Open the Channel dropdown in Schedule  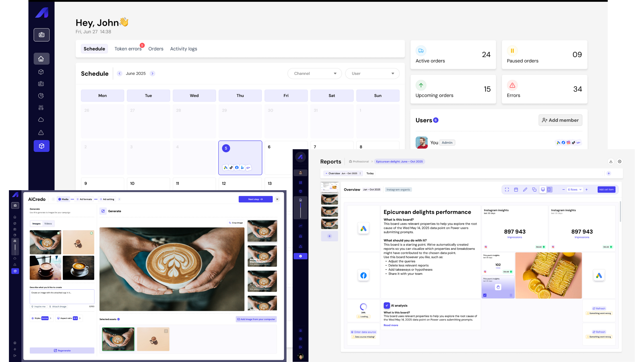tap(314, 74)
